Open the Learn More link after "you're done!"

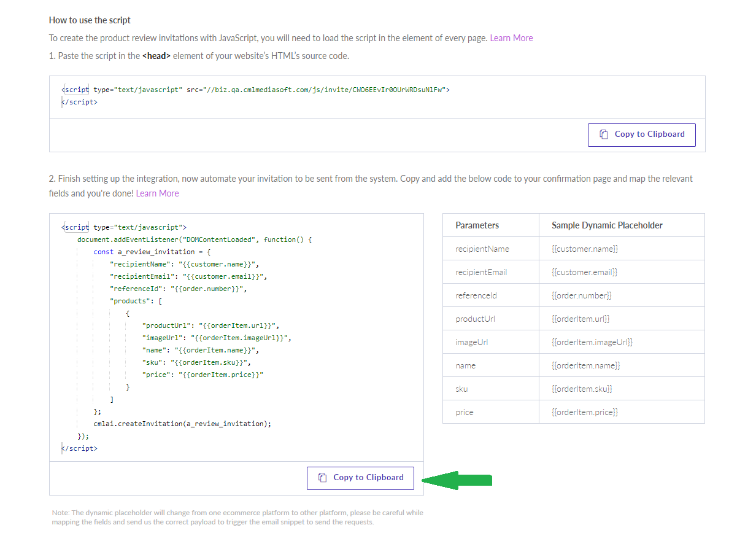coord(157,193)
